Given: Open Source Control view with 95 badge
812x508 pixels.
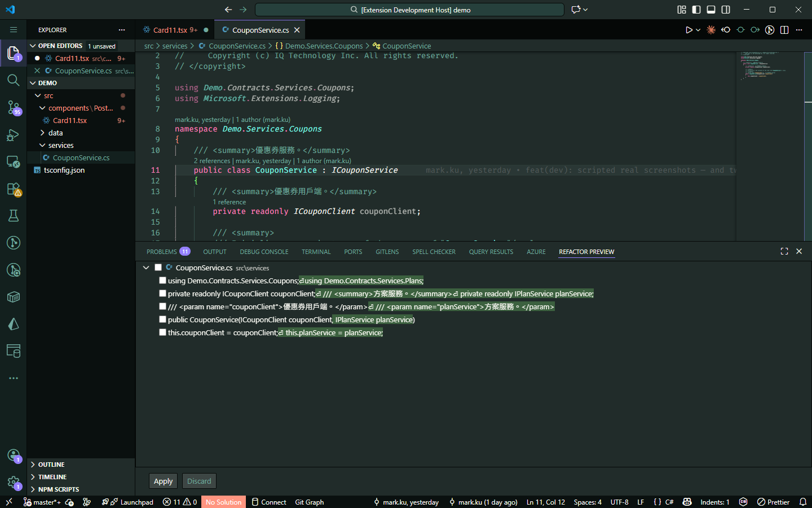Looking at the screenshot, I should click(x=14, y=107).
